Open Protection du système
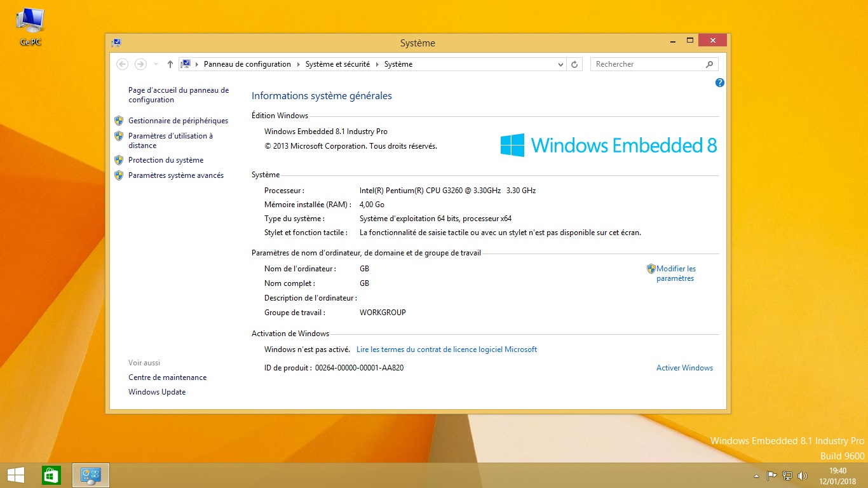 click(166, 160)
